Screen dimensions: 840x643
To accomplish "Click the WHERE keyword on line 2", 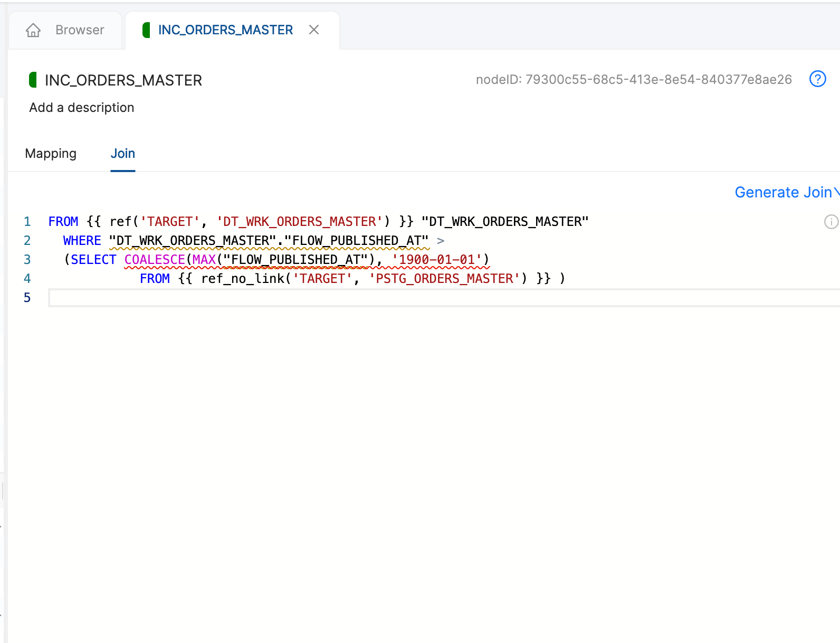I will tap(82, 241).
